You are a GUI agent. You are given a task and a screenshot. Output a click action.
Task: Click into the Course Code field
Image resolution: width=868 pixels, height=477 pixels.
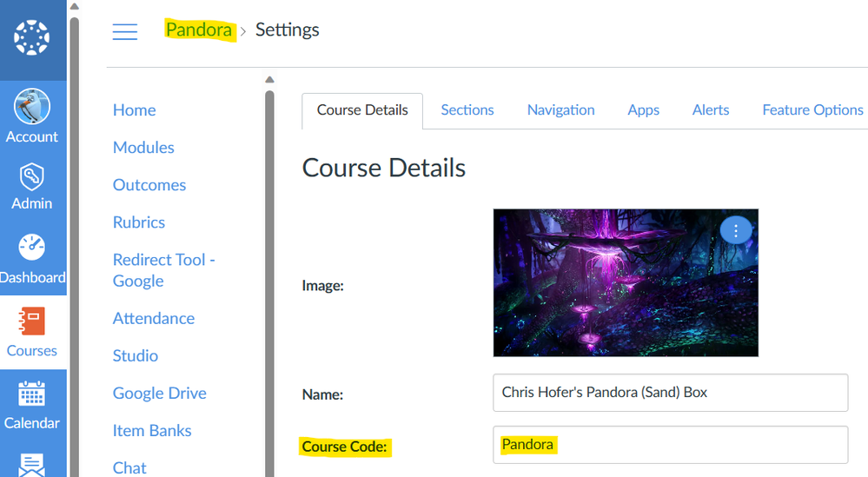671,444
